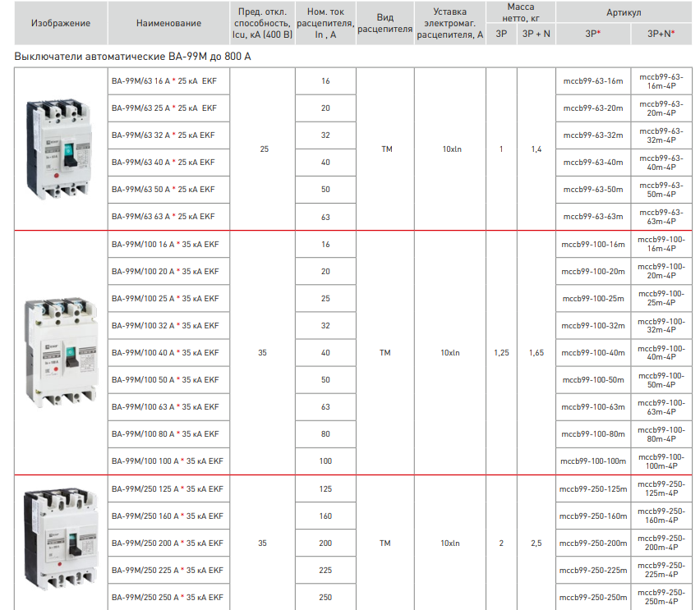Viewport: 700px width, 610px height.
Task: Click the '2,5' net mass value
Action: click(x=537, y=543)
